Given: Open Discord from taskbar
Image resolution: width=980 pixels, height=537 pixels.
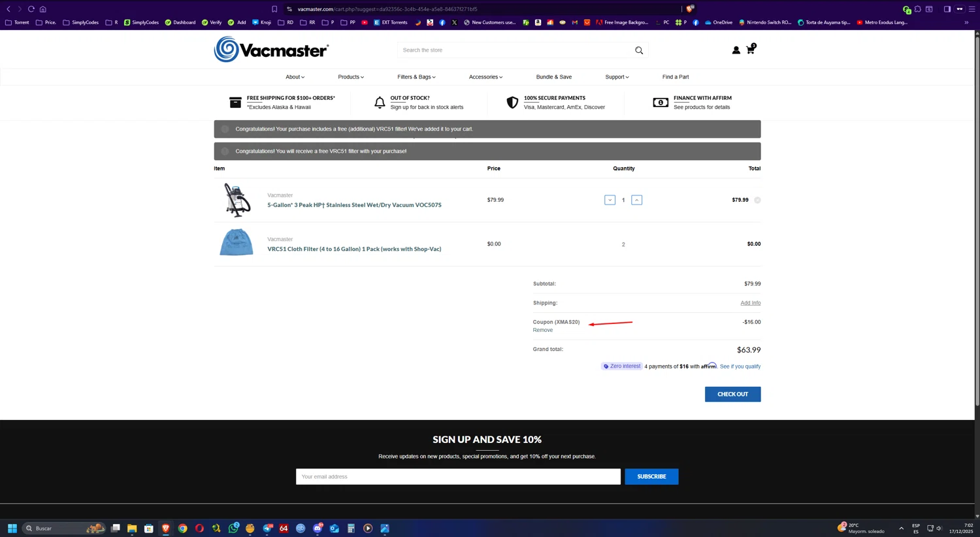Looking at the screenshot, I should [x=318, y=528].
